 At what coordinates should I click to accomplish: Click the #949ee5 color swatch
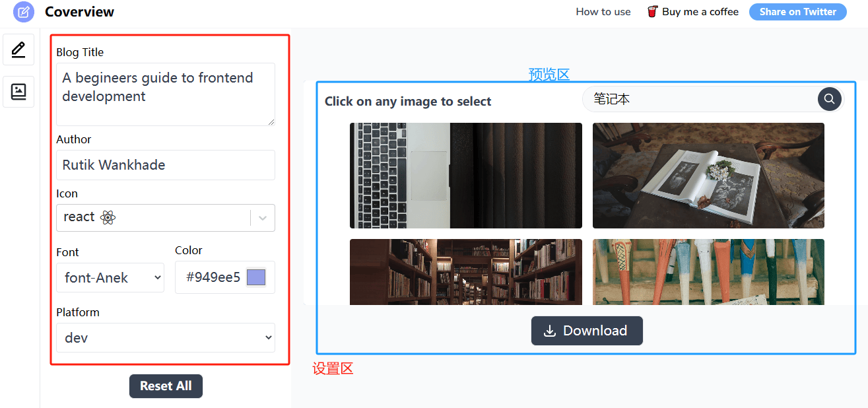[x=255, y=277]
